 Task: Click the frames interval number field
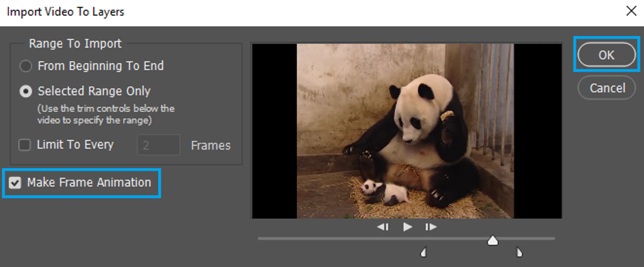coord(158,145)
